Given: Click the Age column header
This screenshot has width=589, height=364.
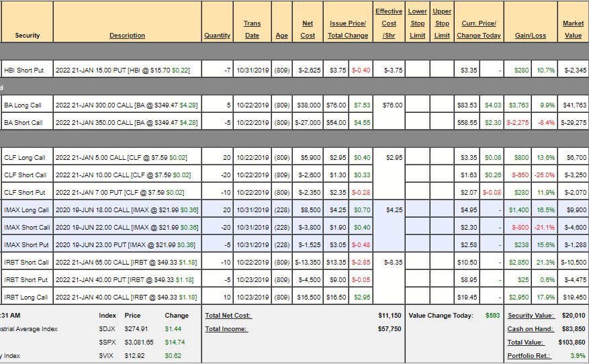Looking at the screenshot, I should pos(281,36).
